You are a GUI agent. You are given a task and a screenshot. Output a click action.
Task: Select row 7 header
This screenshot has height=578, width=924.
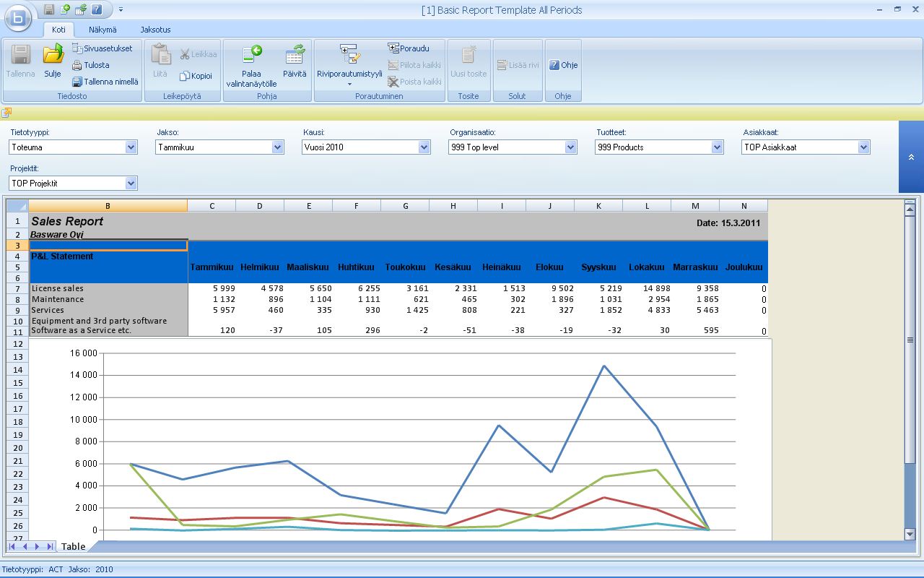click(x=17, y=289)
